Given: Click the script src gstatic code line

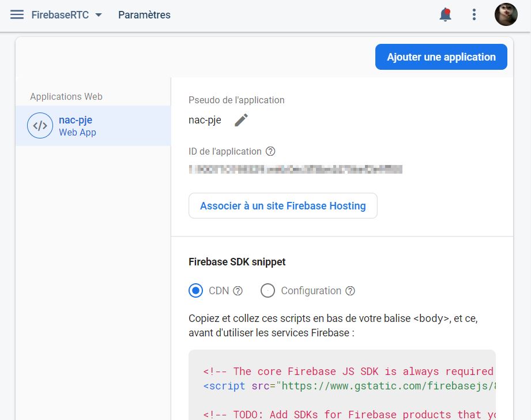Looking at the screenshot, I should (349, 386).
